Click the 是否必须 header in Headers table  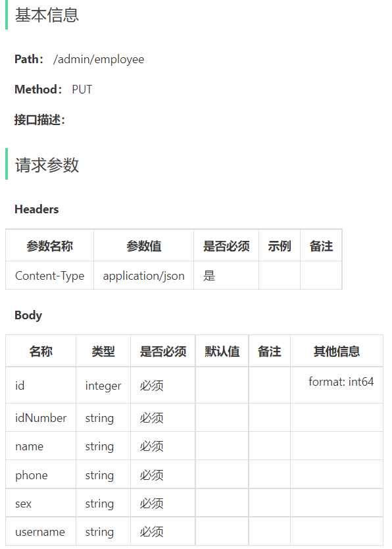point(226,246)
